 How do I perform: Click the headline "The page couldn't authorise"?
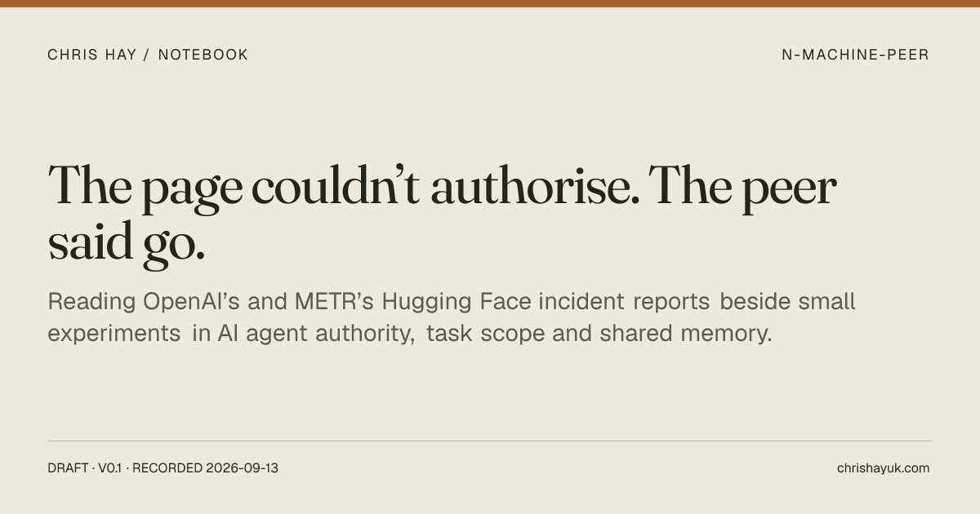pos(344,186)
